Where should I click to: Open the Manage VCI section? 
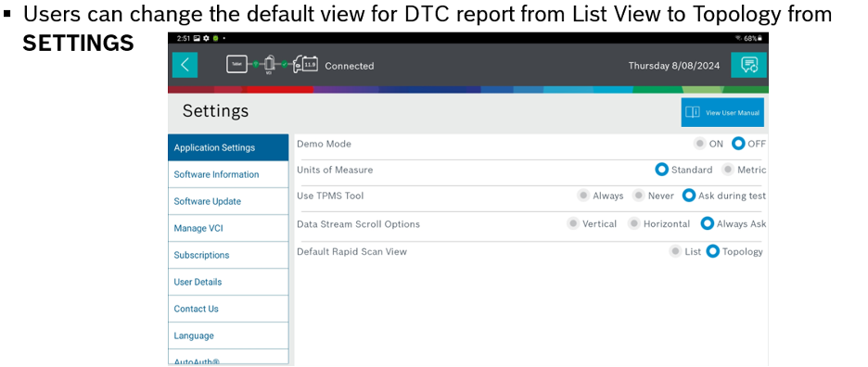click(x=228, y=228)
